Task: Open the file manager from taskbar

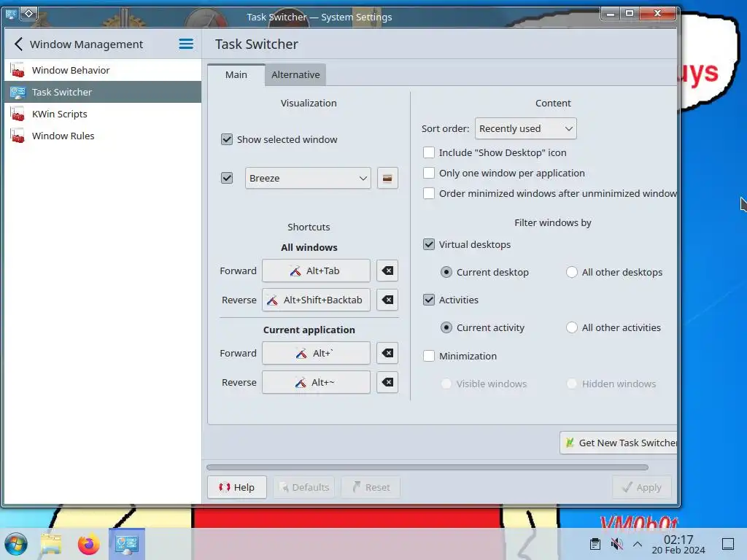Action: (x=51, y=544)
